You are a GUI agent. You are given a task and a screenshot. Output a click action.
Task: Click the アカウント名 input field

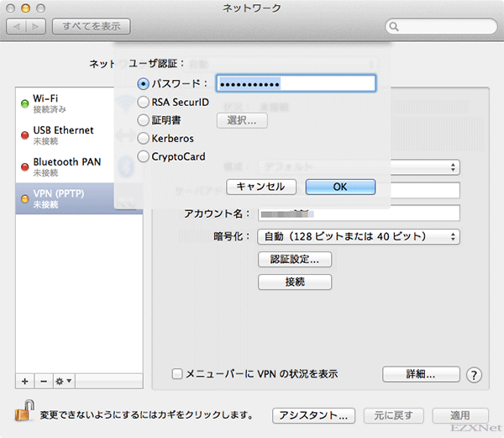[359, 214]
